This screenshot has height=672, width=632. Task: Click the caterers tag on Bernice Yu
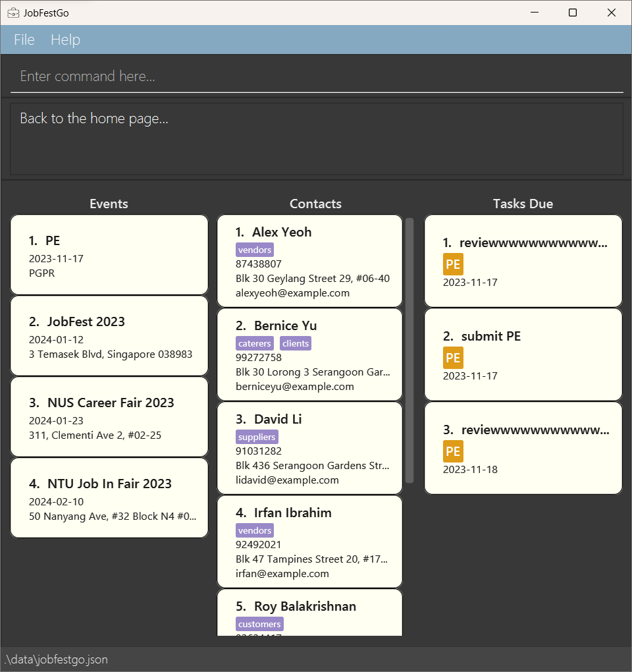[x=255, y=343]
